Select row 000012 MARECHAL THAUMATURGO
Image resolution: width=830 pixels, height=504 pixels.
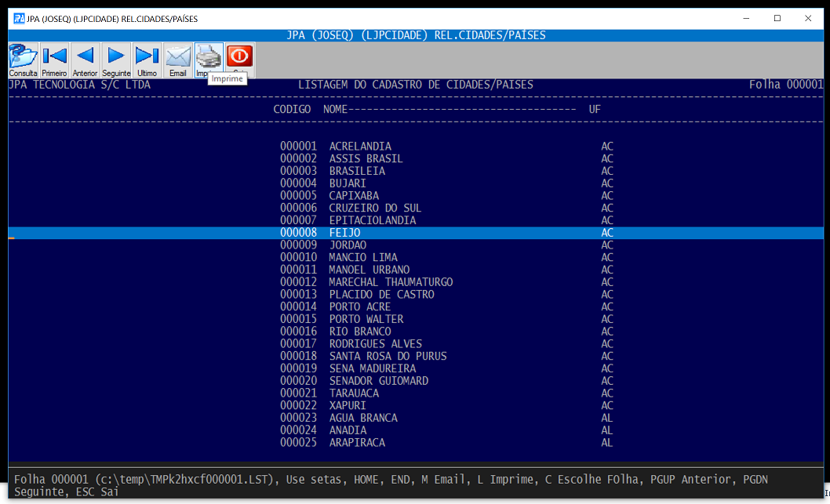point(416,282)
